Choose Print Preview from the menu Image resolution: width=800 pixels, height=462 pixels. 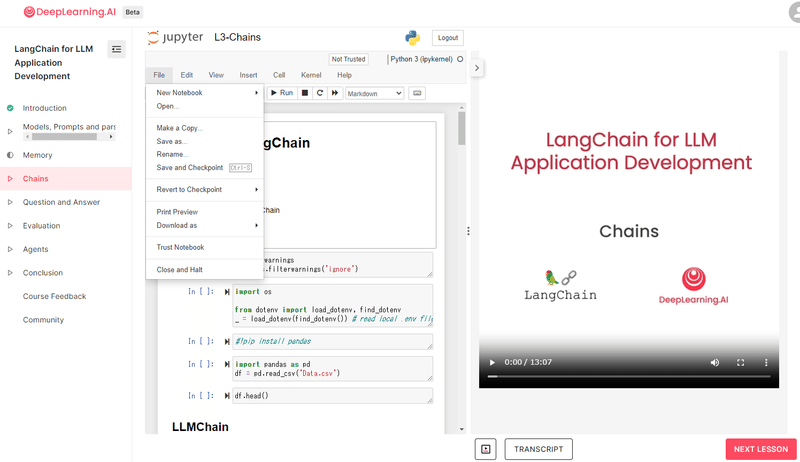click(x=205, y=212)
